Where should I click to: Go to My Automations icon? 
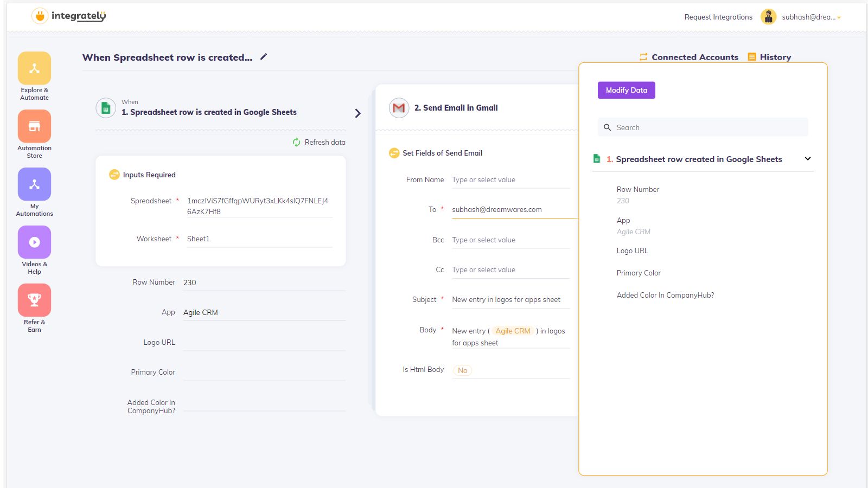point(34,184)
